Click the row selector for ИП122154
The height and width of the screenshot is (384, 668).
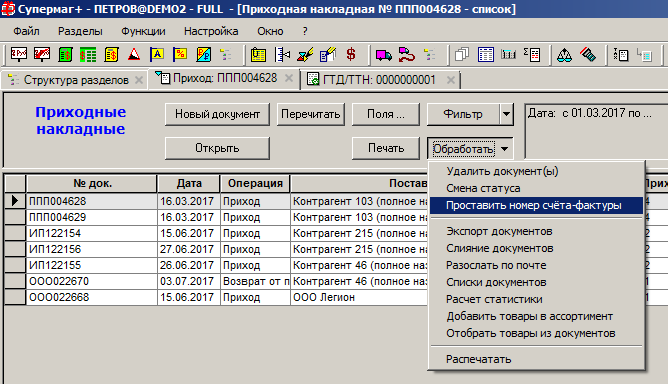pyautogui.click(x=15, y=234)
